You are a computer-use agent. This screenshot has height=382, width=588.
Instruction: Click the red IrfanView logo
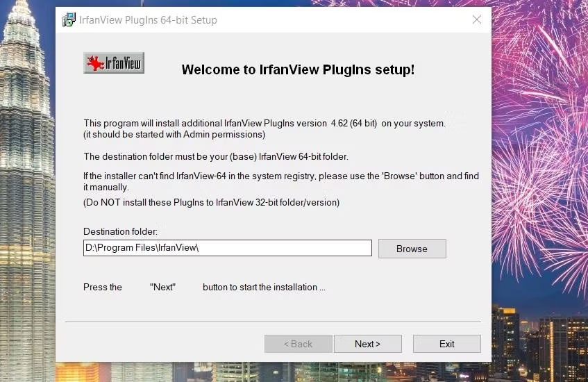coord(114,63)
